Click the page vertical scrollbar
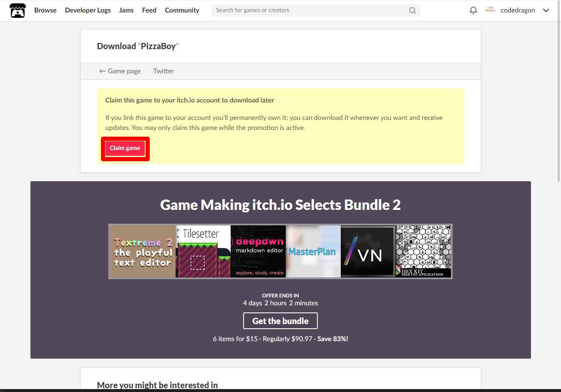Image resolution: width=561 pixels, height=392 pixels. (x=559, y=92)
